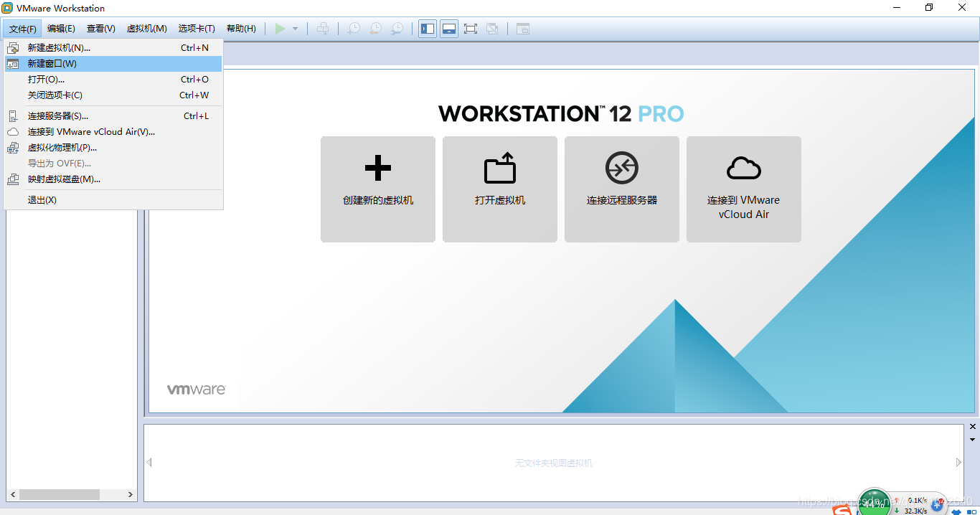Click the new window menu icon
980x515 pixels.
[13, 64]
